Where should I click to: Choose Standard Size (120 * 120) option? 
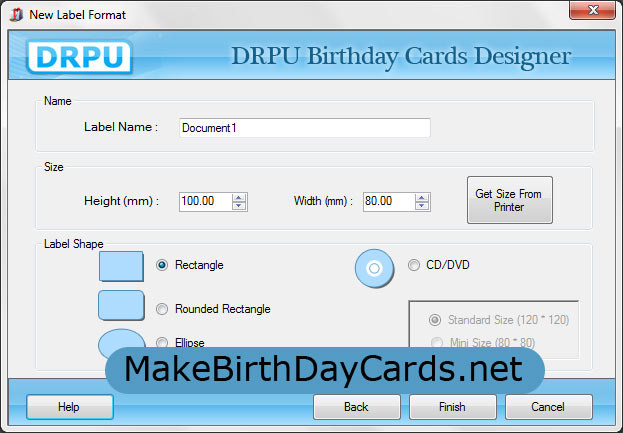pos(435,320)
